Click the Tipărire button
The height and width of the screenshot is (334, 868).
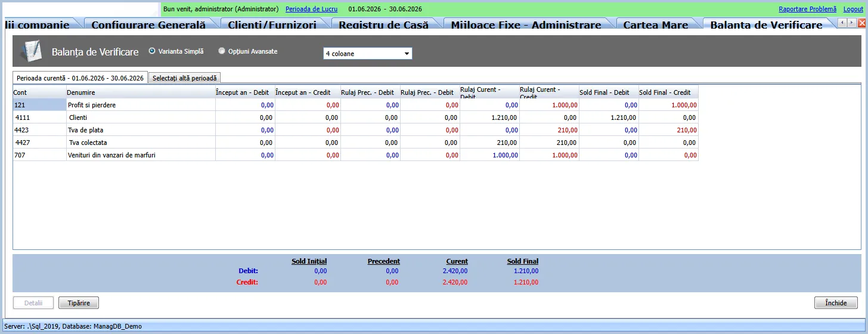79,303
